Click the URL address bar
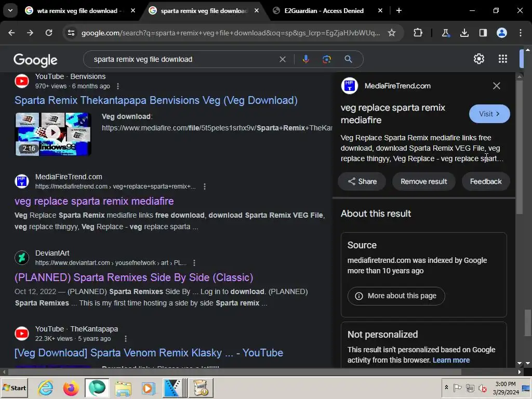 [x=231, y=33]
